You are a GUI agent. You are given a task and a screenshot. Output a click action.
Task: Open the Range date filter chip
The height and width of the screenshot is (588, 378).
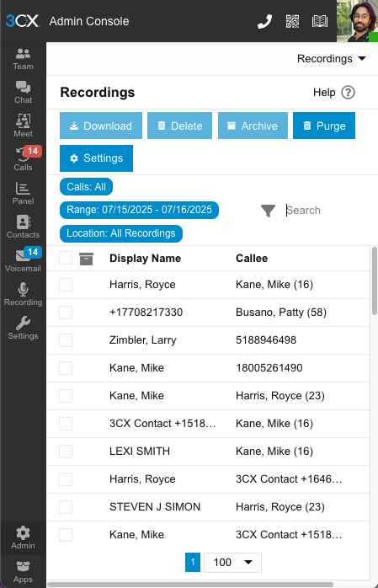coord(139,210)
